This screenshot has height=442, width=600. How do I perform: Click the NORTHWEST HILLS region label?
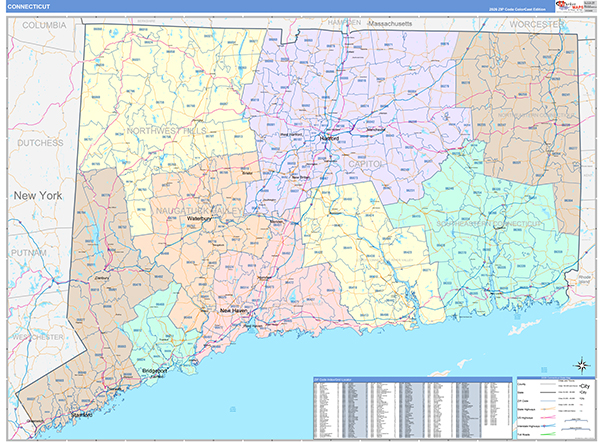(x=166, y=131)
